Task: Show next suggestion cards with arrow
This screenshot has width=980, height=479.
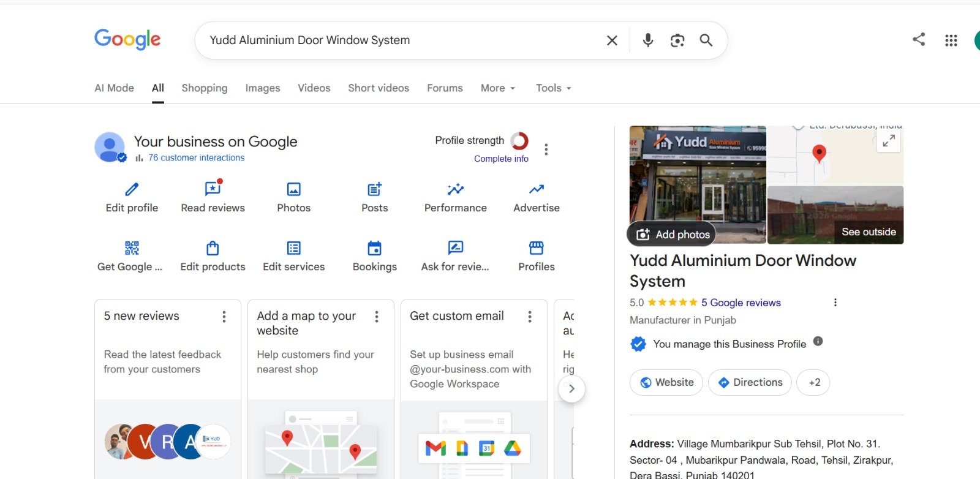Action: coord(571,388)
